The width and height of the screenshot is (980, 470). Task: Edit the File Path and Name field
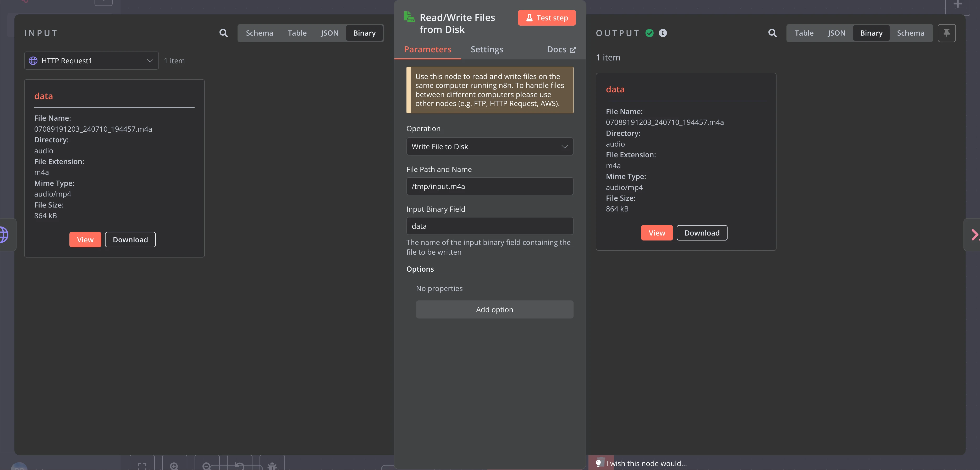(489, 186)
